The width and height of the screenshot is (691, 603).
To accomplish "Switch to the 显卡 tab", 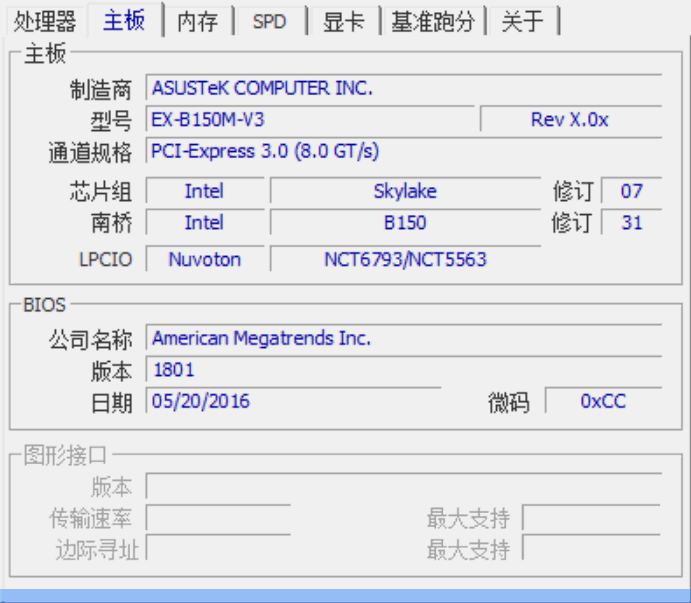I will coord(344,21).
